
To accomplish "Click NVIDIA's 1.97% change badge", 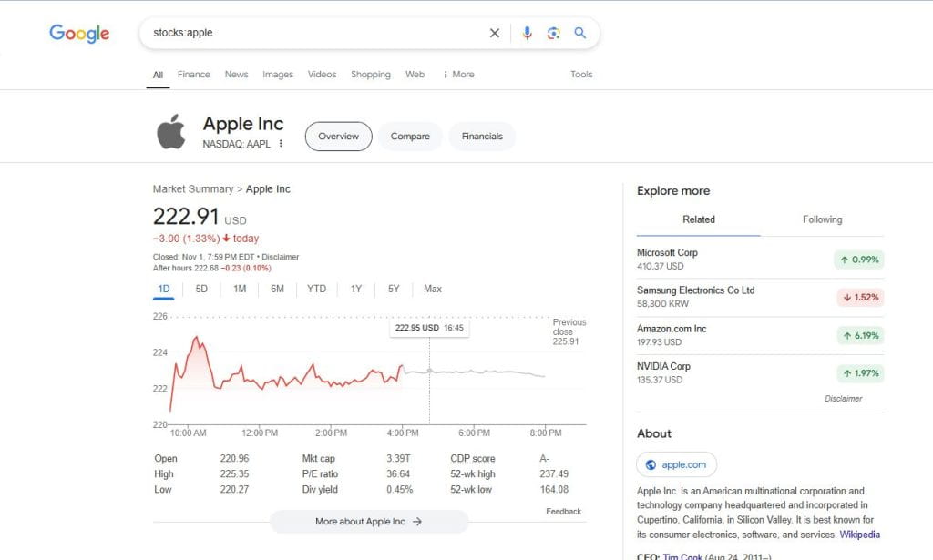I will 860,373.
